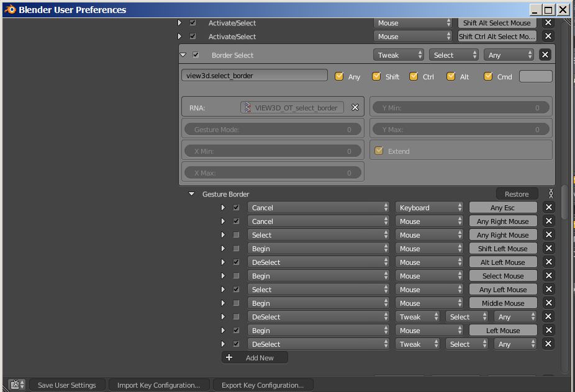Toggle the Shift modifier checkbox
575x392 pixels.
376,76
